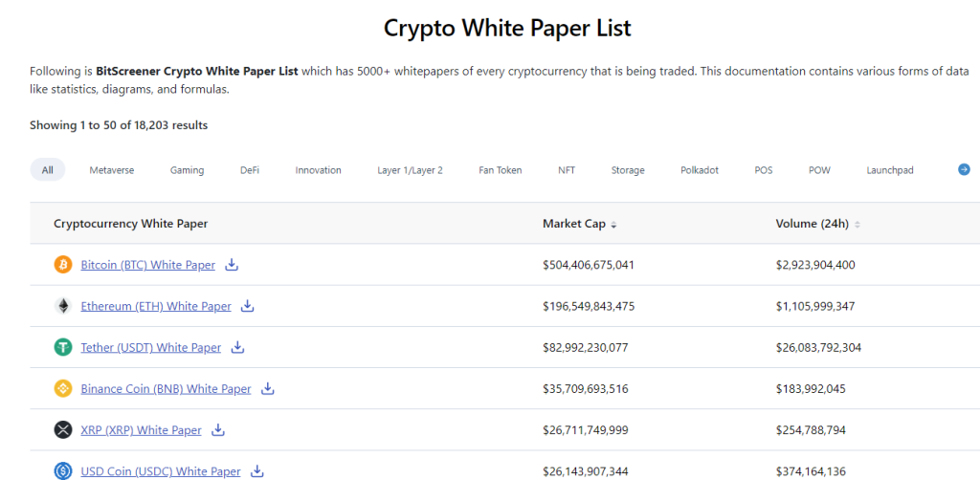
Task: Click Ethereum volume $1,105,999,347
Action: click(x=815, y=306)
